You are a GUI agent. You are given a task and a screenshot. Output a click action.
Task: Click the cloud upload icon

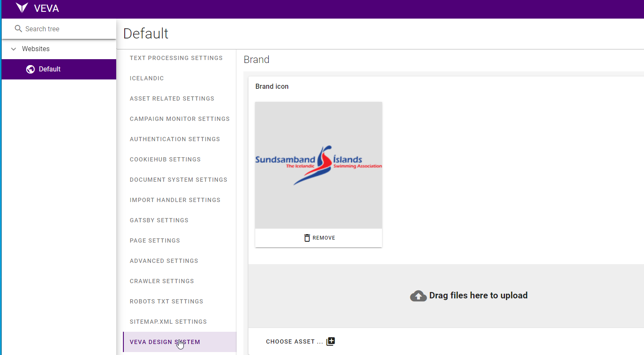[x=418, y=296]
